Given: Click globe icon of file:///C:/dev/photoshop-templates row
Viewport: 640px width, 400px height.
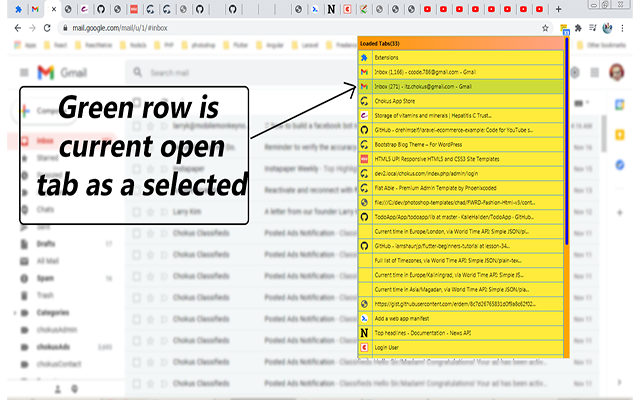Looking at the screenshot, I should point(364,202).
